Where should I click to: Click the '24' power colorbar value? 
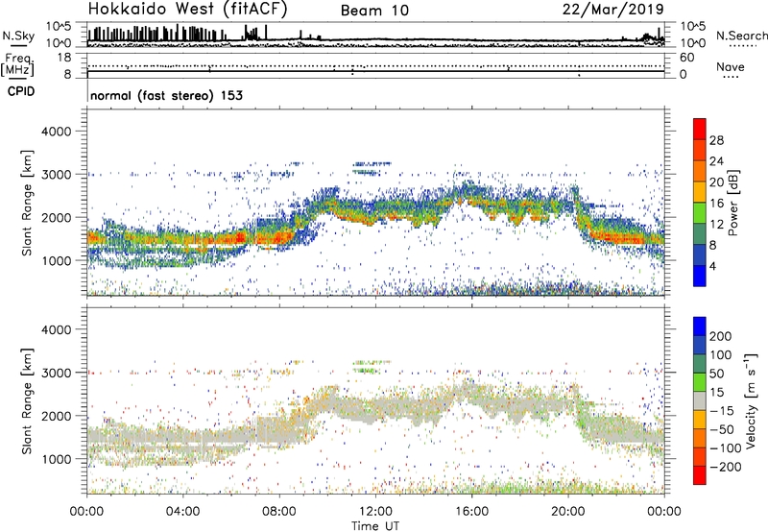tap(716, 161)
